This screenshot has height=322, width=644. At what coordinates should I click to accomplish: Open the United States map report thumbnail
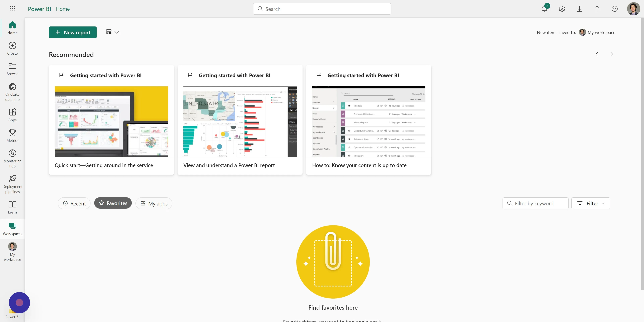[240, 121]
